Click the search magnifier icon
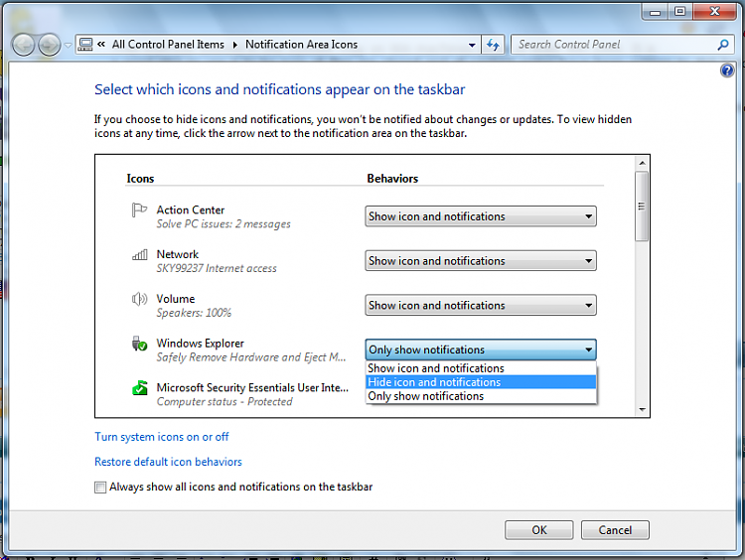 point(723,45)
